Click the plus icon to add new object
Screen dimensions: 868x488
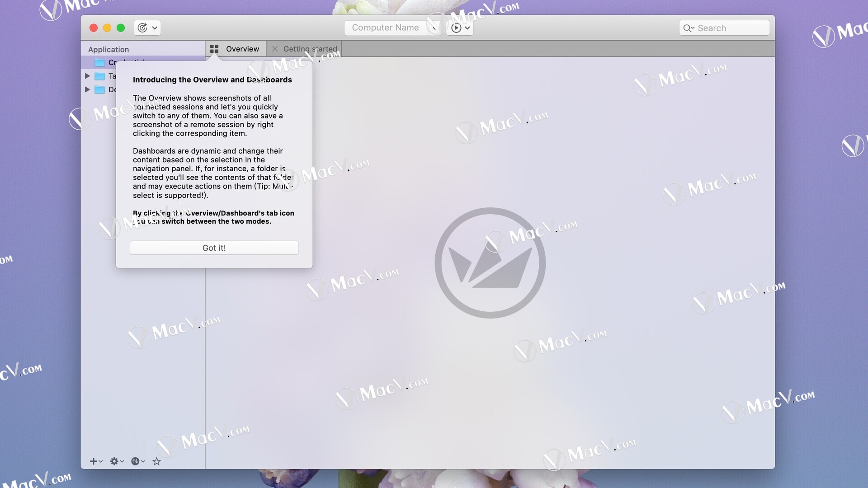pyautogui.click(x=93, y=461)
